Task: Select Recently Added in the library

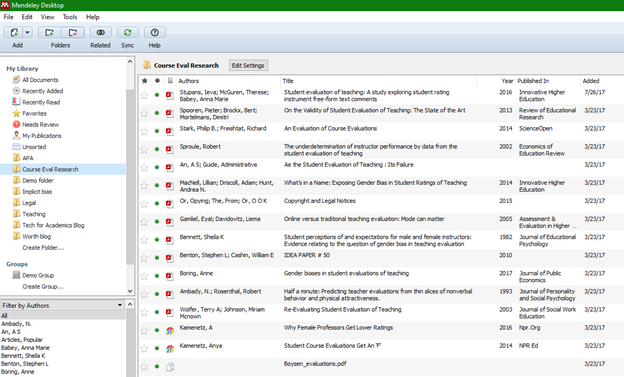Action: point(43,91)
